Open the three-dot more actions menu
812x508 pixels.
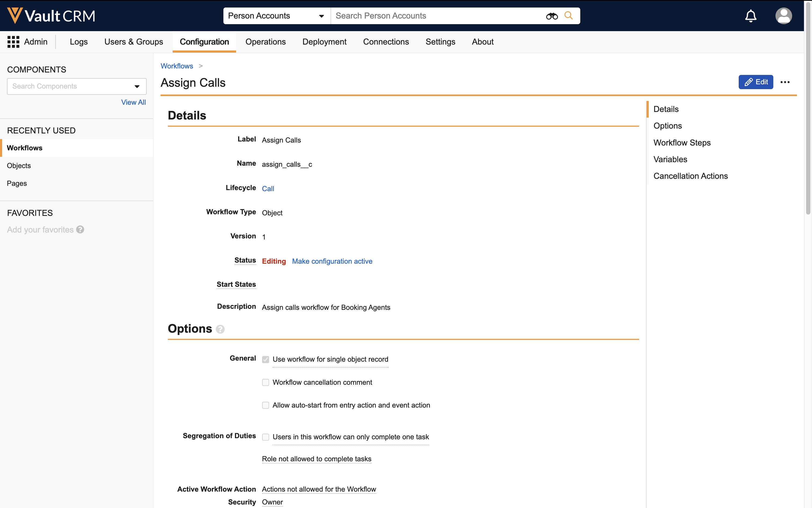coord(785,82)
